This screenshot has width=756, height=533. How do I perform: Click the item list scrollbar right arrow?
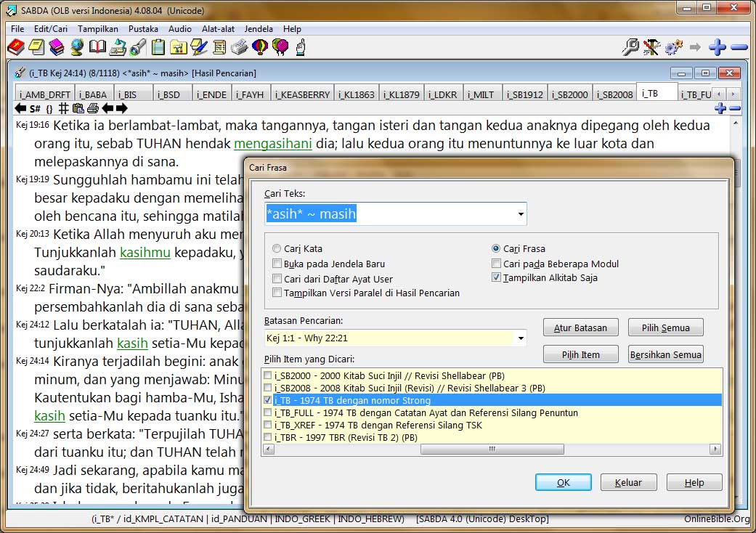[x=715, y=449]
